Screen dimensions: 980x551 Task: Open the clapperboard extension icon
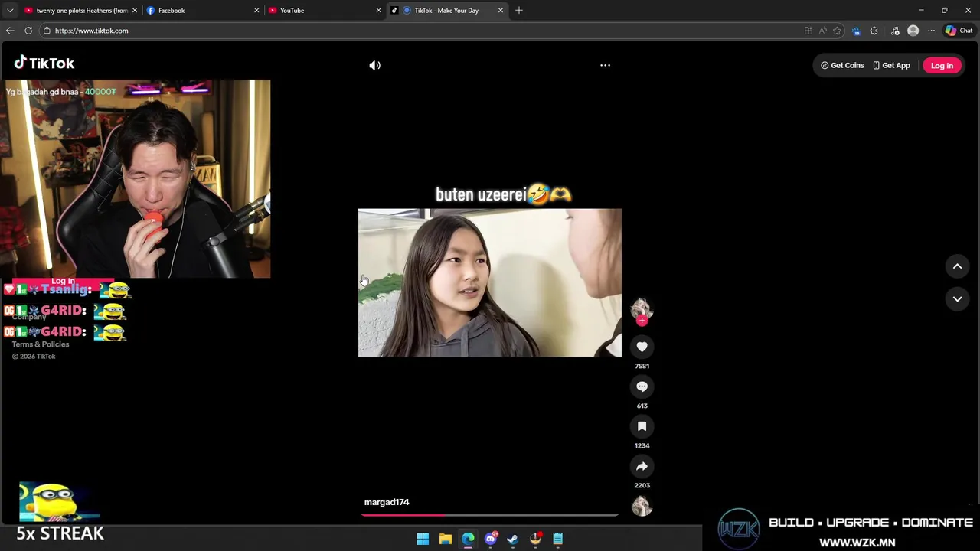[x=856, y=31]
